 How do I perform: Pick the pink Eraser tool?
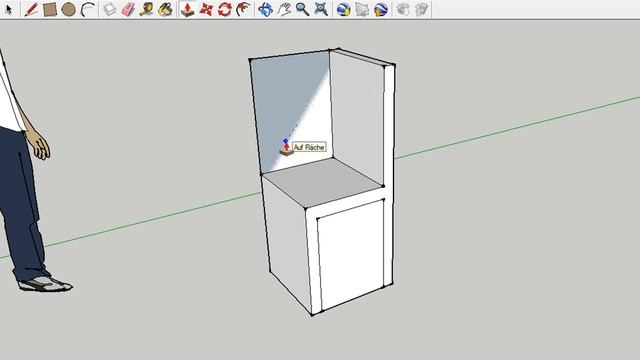tap(128, 9)
